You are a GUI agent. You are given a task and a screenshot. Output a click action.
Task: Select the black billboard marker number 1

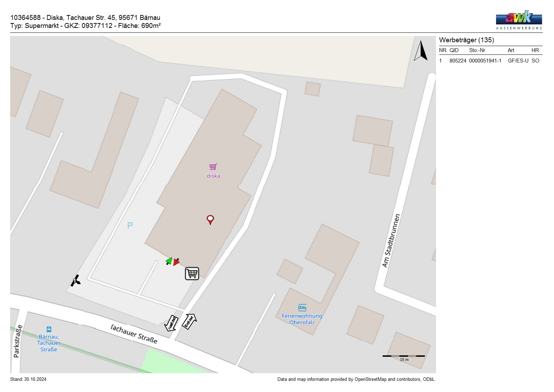click(75, 280)
